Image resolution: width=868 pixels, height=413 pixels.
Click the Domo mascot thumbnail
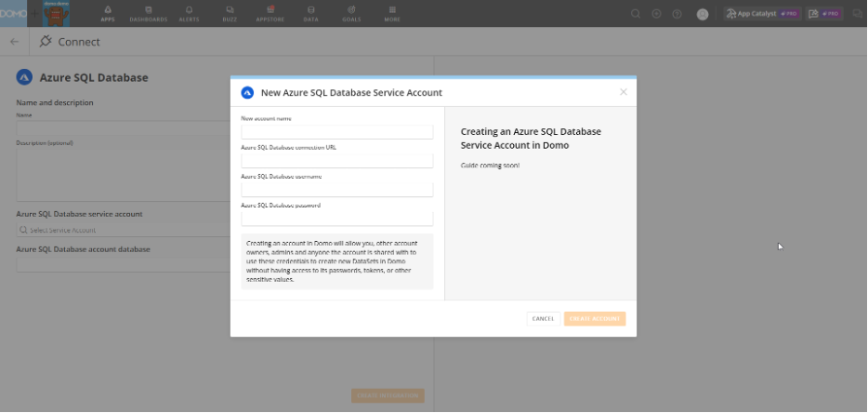(56, 13)
